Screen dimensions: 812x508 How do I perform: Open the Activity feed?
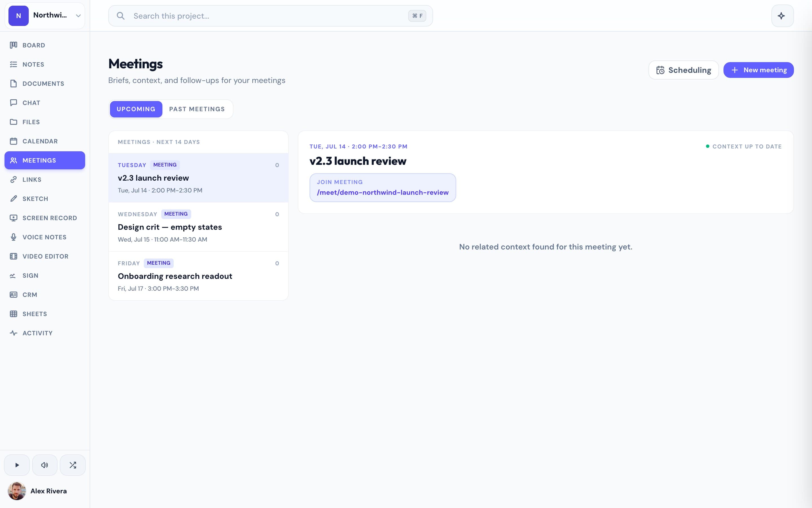(x=45, y=333)
